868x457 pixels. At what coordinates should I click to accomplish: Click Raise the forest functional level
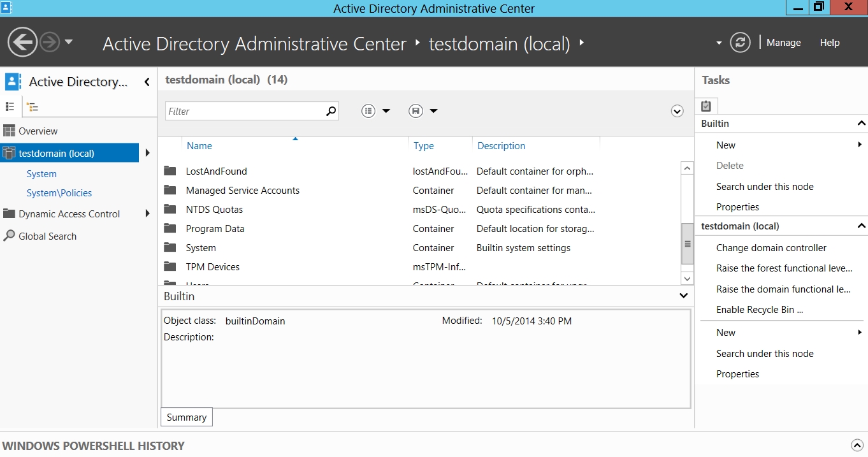click(784, 268)
